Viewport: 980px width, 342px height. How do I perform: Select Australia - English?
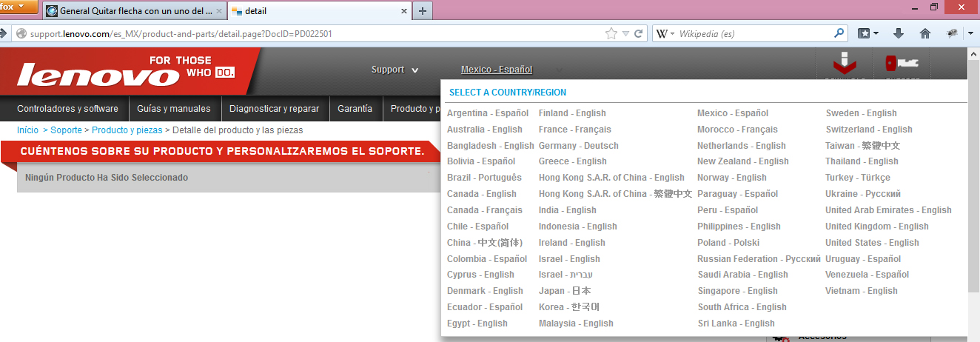[485, 130]
